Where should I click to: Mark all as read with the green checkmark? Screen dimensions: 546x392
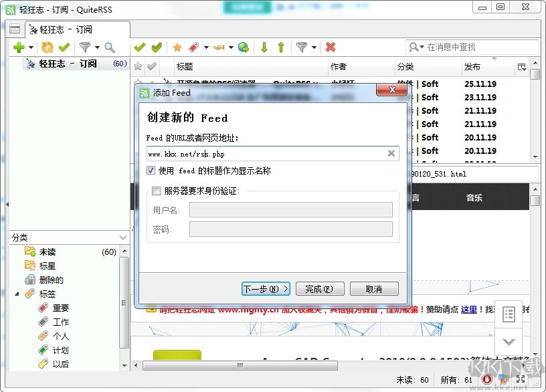click(64, 47)
